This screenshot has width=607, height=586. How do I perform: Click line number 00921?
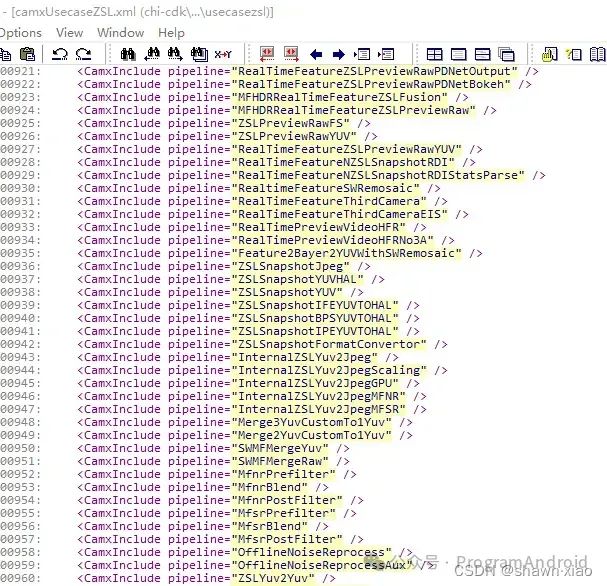[x=20, y=71]
